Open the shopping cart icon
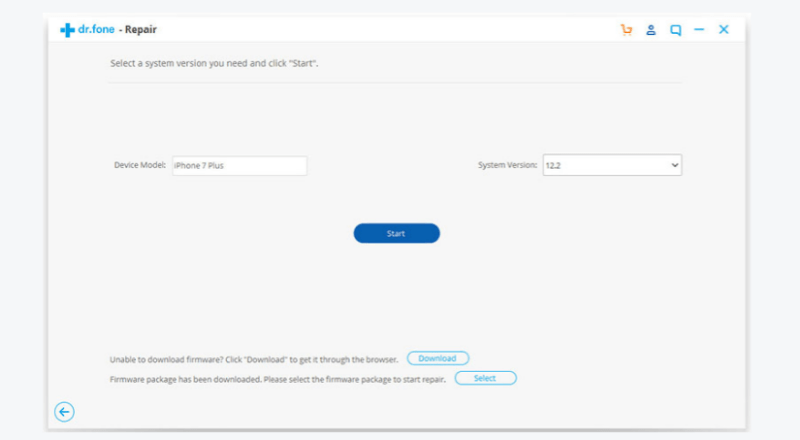This screenshot has height=440, width=800. click(x=626, y=30)
